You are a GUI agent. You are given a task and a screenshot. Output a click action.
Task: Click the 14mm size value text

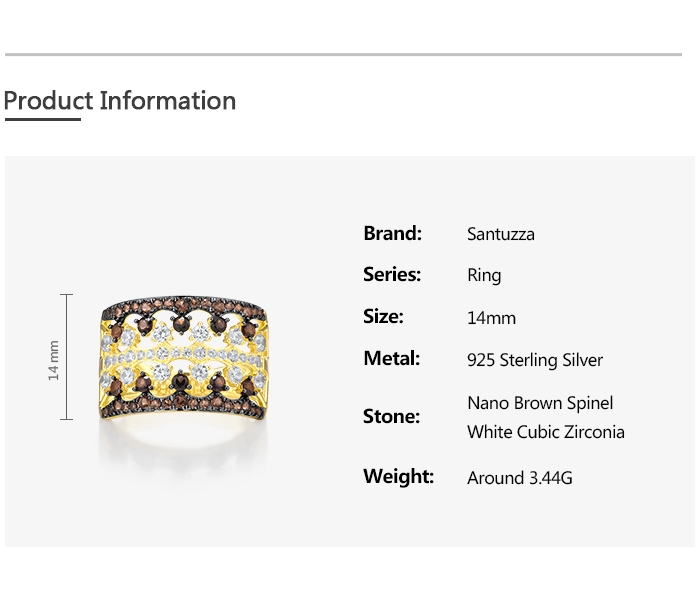[491, 318]
